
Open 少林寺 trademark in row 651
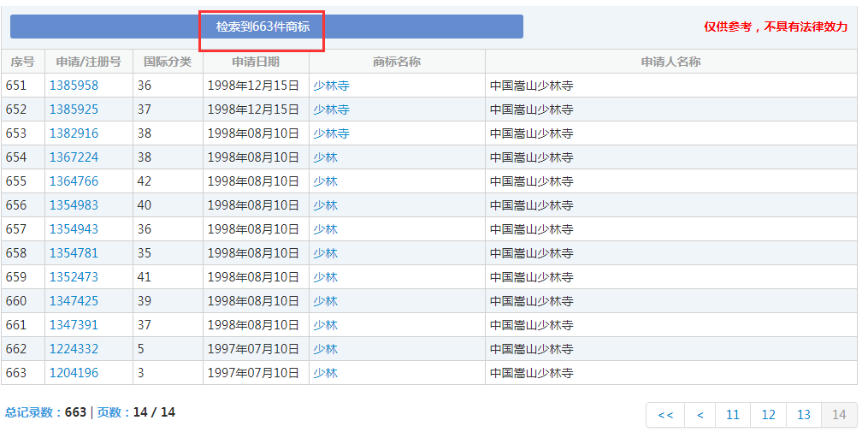pos(331,86)
